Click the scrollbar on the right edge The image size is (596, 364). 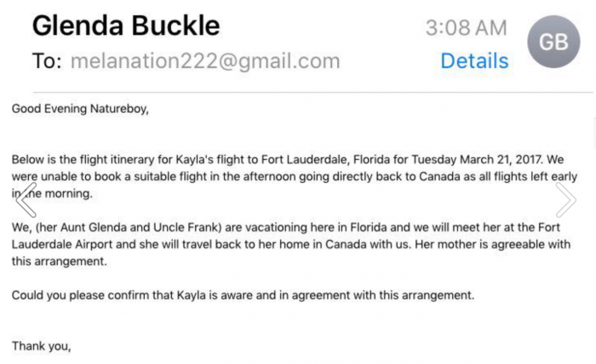coord(594,133)
